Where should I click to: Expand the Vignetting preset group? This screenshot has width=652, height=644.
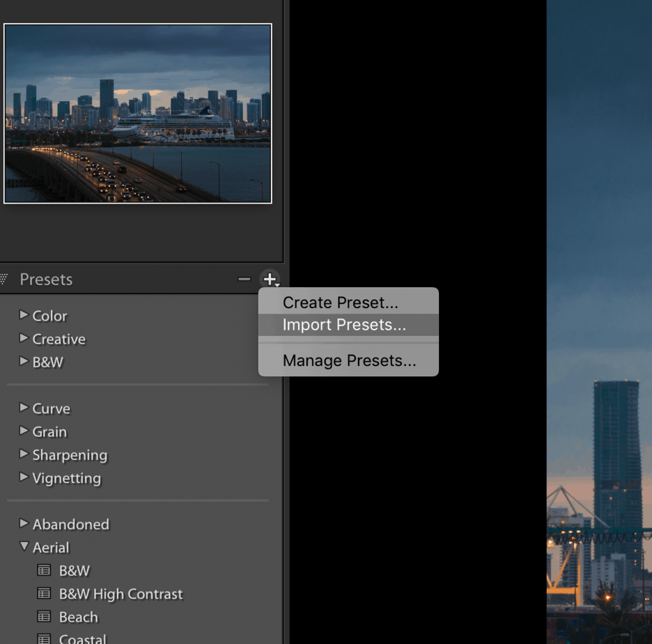pyautogui.click(x=24, y=477)
